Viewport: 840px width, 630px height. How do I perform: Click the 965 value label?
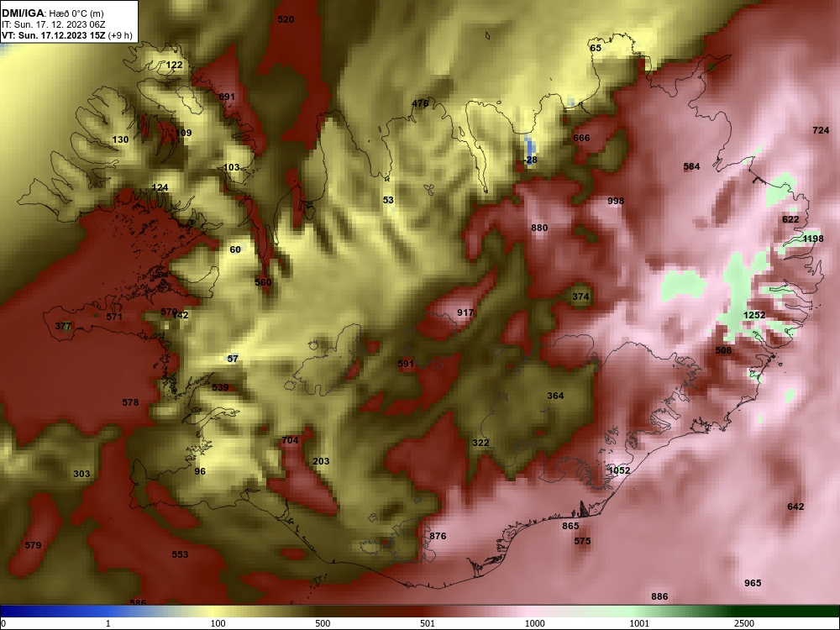[x=753, y=583]
